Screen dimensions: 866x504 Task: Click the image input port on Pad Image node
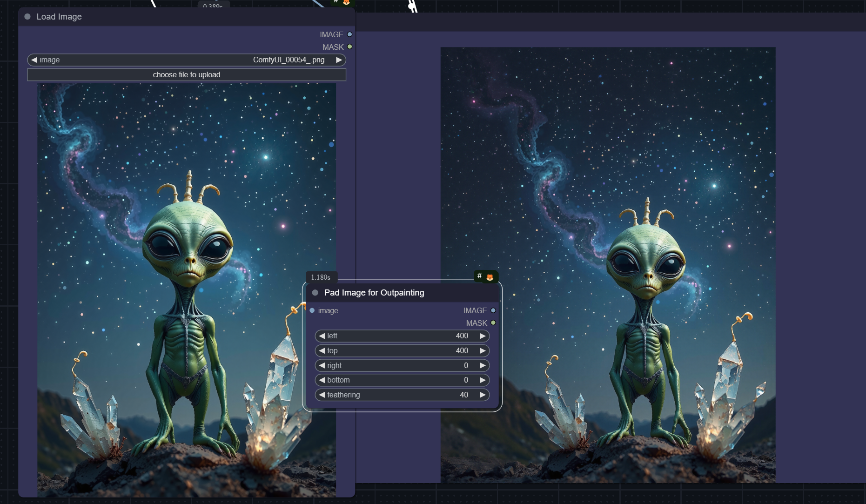(x=312, y=310)
